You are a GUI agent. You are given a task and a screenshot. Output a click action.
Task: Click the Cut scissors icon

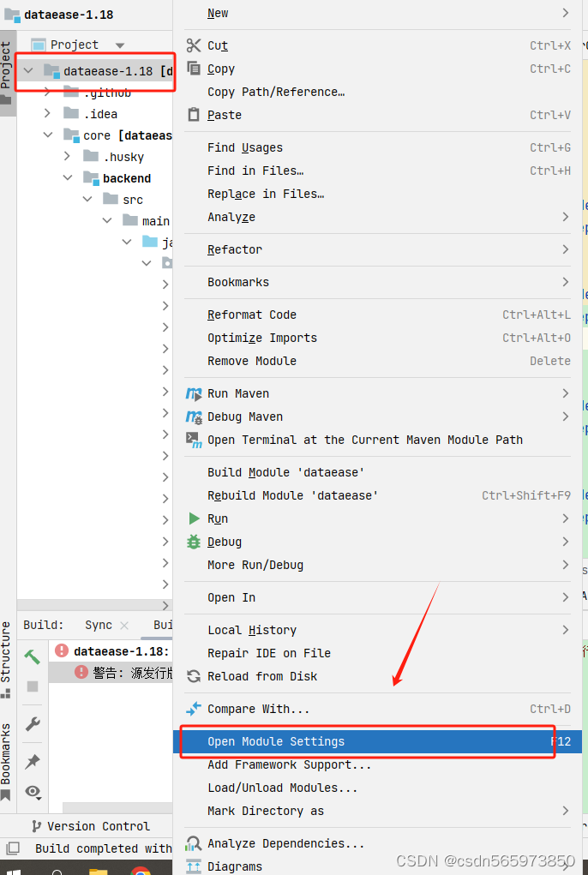click(194, 45)
